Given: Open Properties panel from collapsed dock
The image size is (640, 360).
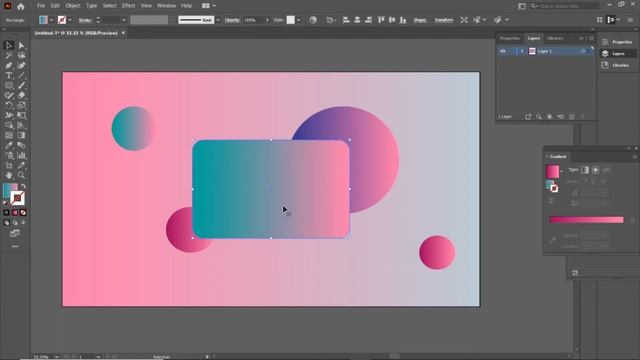Looking at the screenshot, I should pyautogui.click(x=618, y=42).
